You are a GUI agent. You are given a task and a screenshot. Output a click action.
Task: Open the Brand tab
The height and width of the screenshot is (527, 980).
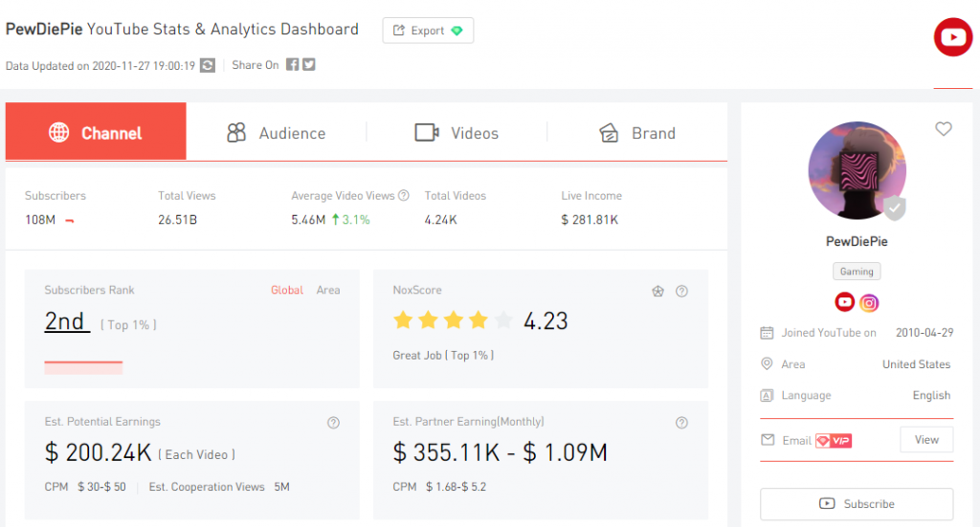636,132
